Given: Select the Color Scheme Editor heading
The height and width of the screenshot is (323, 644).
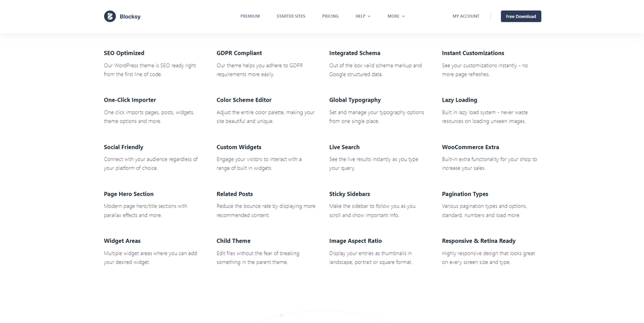Looking at the screenshot, I should tap(244, 100).
